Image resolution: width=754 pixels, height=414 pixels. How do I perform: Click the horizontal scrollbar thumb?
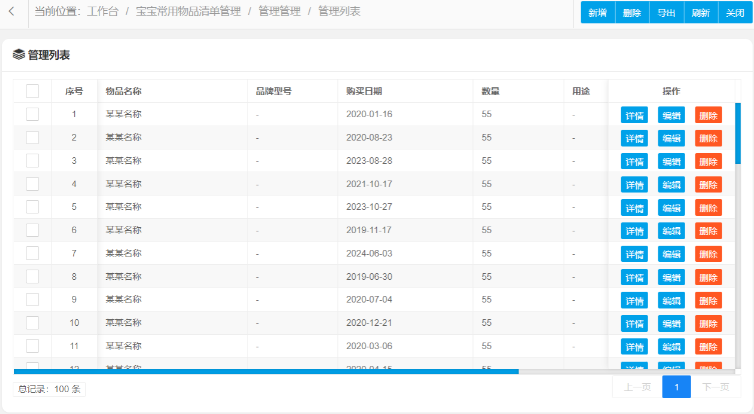click(x=266, y=371)
